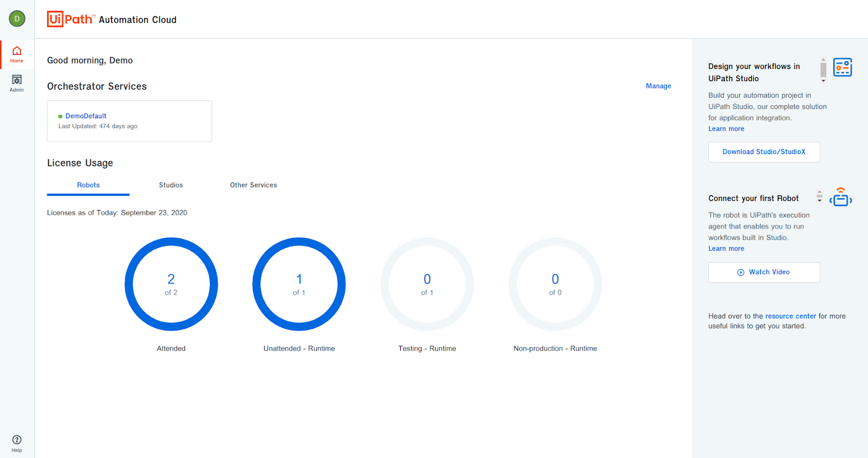Open Manage for Orchestrator Services
Viewport: 868px width, 458px height.
659,86
